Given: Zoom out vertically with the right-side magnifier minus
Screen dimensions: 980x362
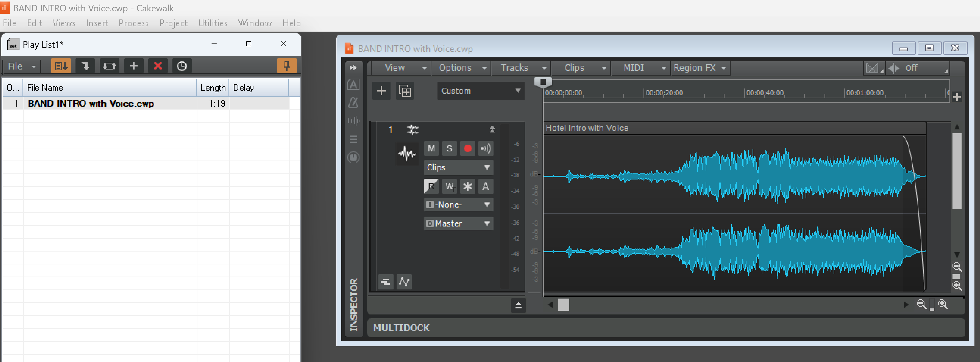Looking at the screenshot, I should click(x=957, y=267).
